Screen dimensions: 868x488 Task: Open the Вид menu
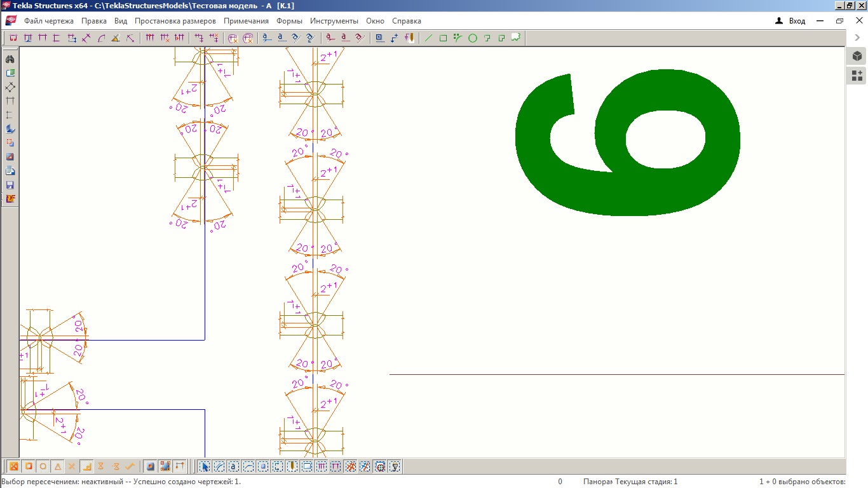[121, 21]
